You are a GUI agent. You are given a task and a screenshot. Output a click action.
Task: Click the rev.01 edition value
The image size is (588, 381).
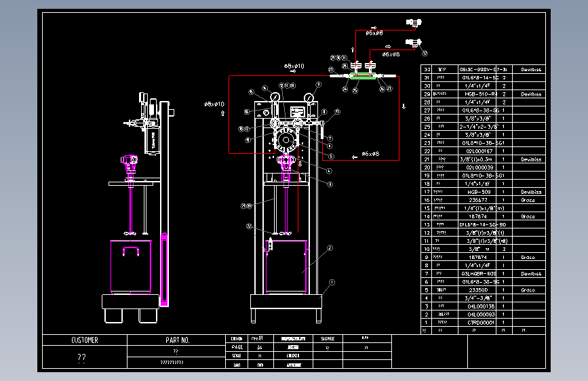tap(257, 338)
